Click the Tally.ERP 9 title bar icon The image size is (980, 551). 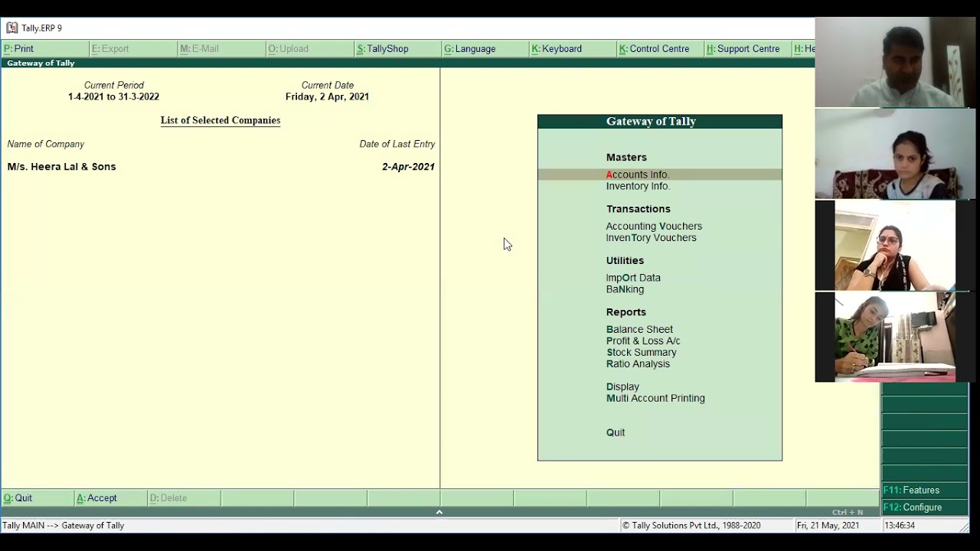(x=11, y=28)
